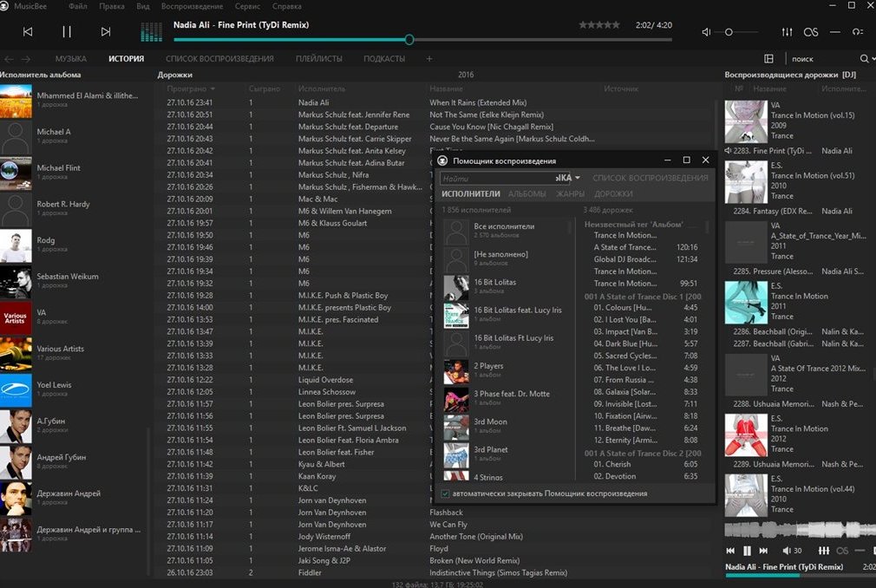The height and width of the screenshot is (588, 876).
Task: Click the mini previous-track button in right panel
Action: point(730,551)
